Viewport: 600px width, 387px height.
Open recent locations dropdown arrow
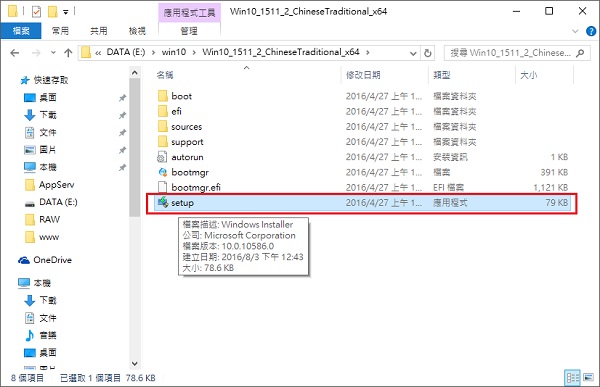(x=53, y=53)
